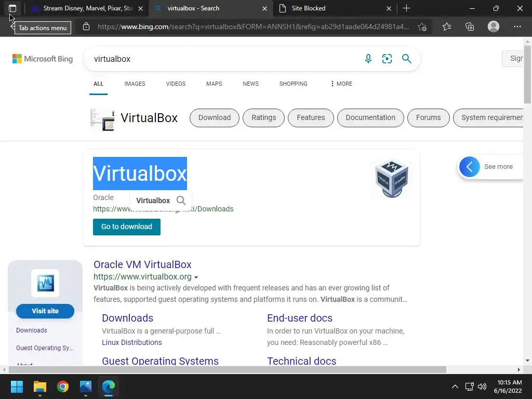Screen dimensions: 532x399
Task: Switch to VIDEOS results
Action: [176, 84]
